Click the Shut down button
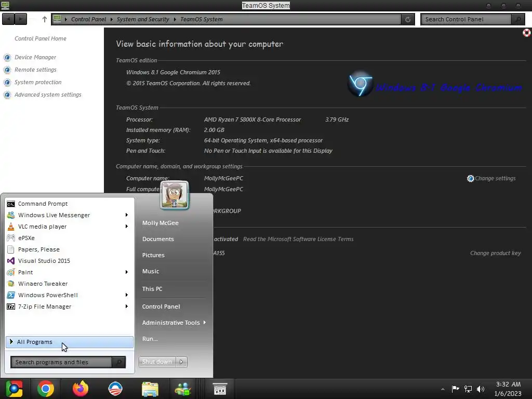Image resolution: width=532 pixels, height=399 pixels. click(x=157, y=362)
